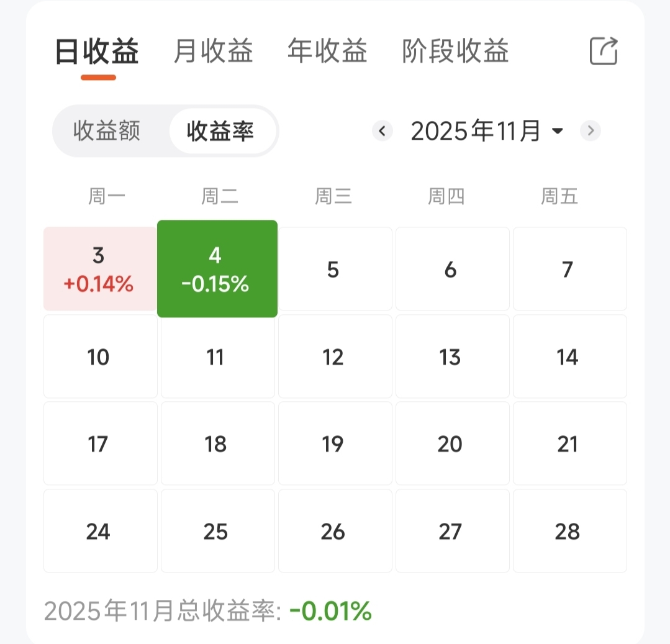Switch to 收益额 view
Image resolution: width=670 pixels, height=644 pixels.
(107, 131)
